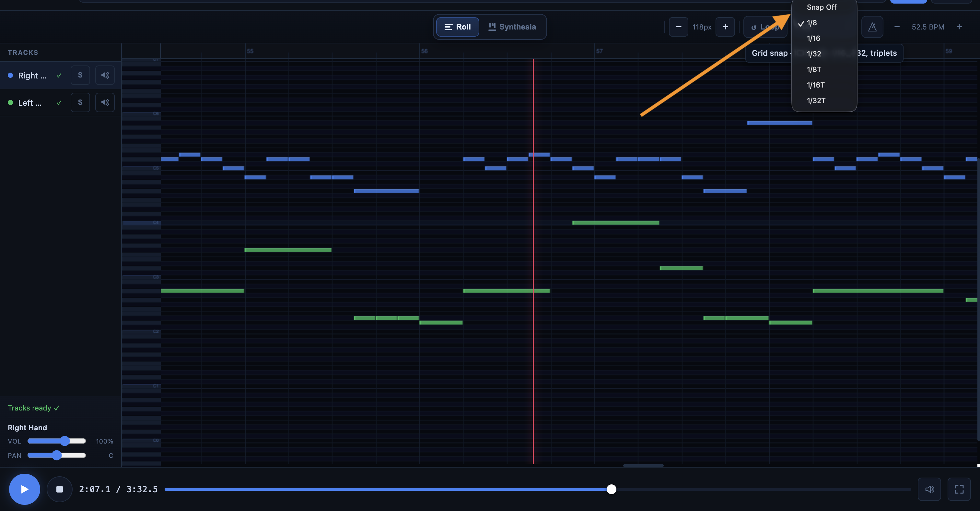Select Snap Off from snap menu
The image size is (980, 511).
click(821, 7)
